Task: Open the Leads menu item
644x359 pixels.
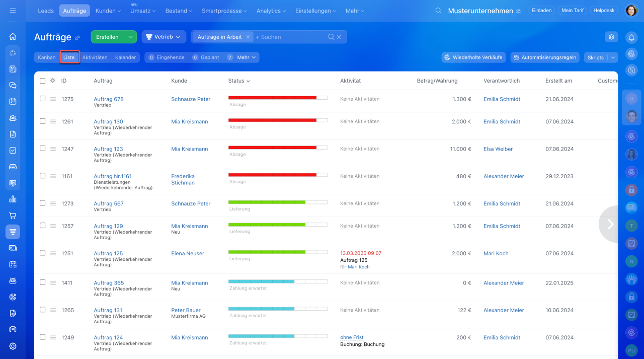Action: 46,11
